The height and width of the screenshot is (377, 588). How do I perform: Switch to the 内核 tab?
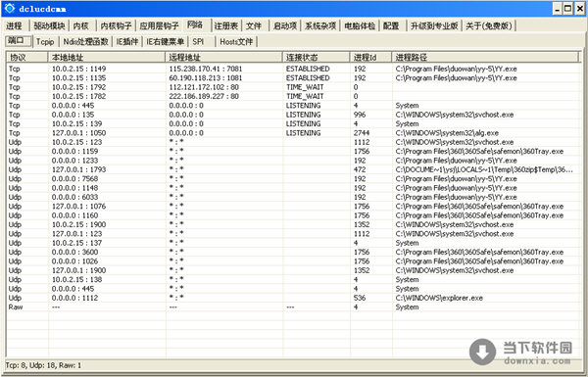click(81, 25)
